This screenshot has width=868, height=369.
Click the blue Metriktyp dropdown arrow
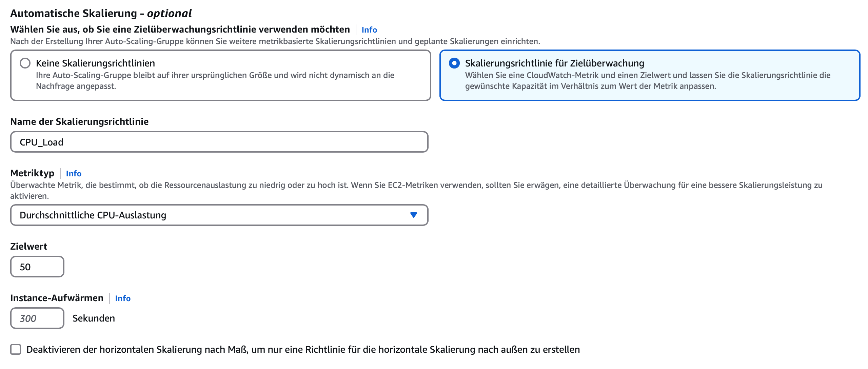(413, 215)
